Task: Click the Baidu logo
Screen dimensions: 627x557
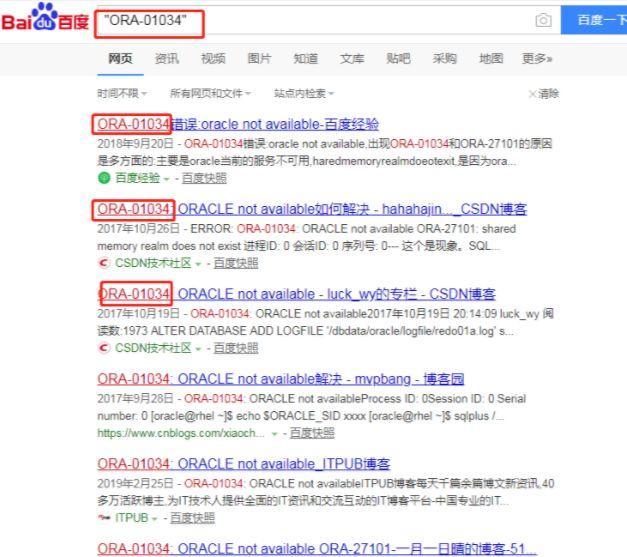Action: pos(45,17)
